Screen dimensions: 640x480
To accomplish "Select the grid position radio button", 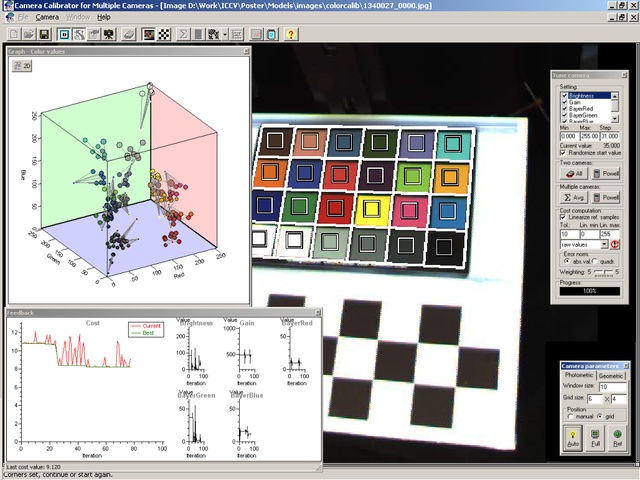I will pos(600,416).
